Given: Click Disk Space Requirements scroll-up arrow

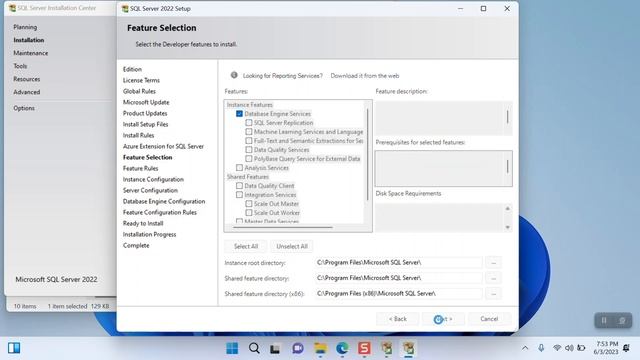Looking at the screenshot, I should pyautogui.click(x=508, y=209).
